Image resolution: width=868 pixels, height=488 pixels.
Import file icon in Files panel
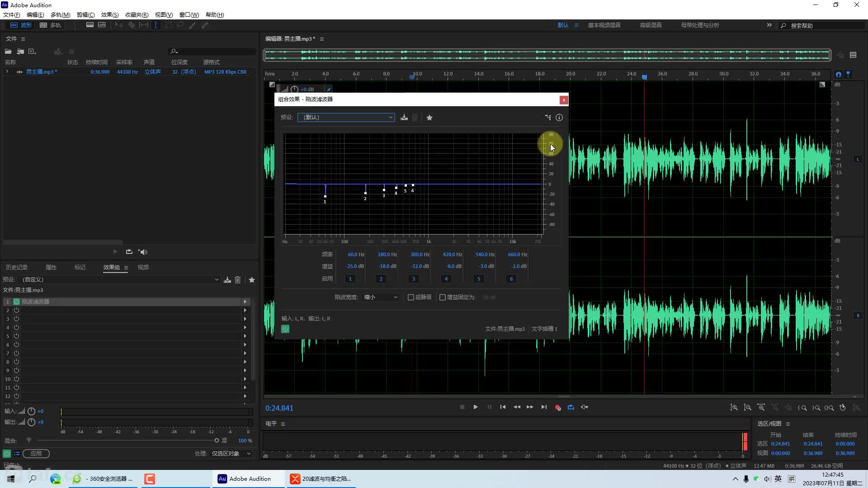20,52
